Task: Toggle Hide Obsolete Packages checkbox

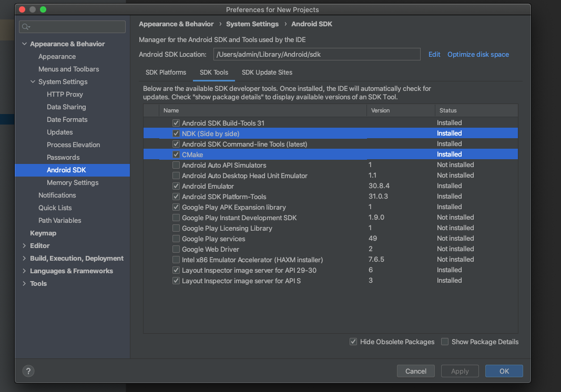Action: [x=353, y=342]
